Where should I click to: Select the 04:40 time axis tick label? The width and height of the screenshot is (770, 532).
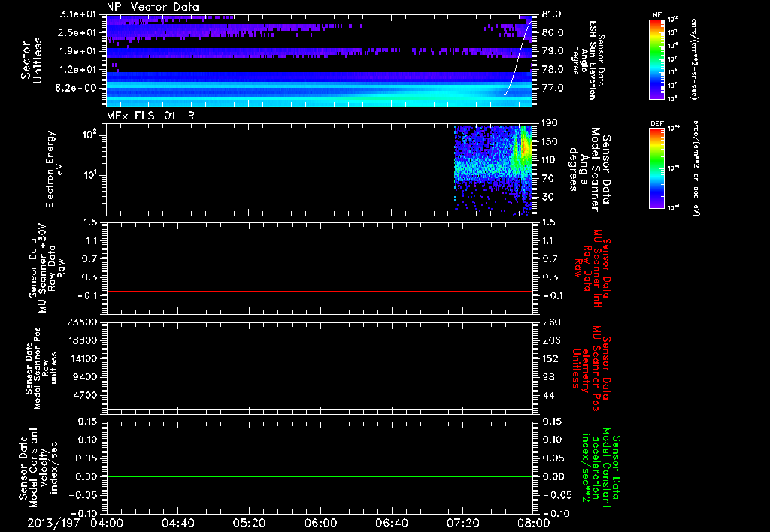point(177,522)
